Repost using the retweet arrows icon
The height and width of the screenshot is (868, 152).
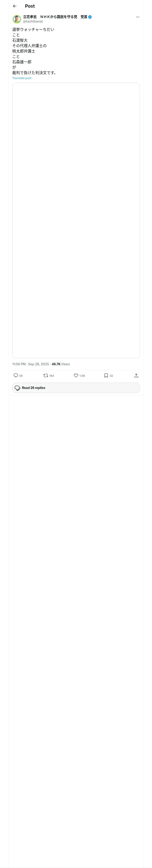tap(46, 375)
